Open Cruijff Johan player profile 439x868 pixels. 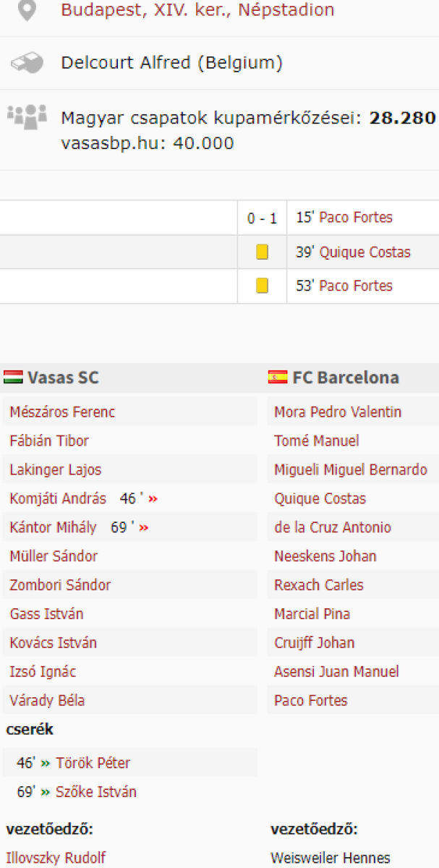314,643
